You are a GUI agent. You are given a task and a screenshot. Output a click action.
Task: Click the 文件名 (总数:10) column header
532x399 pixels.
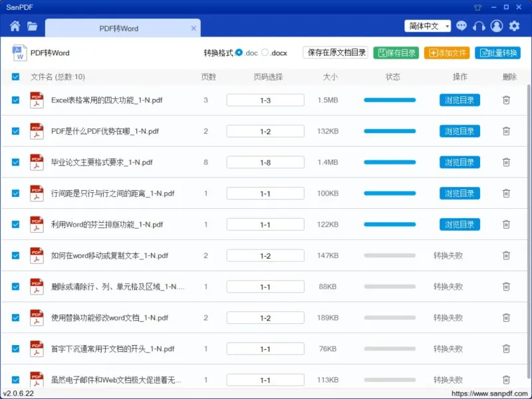(58, 76)
